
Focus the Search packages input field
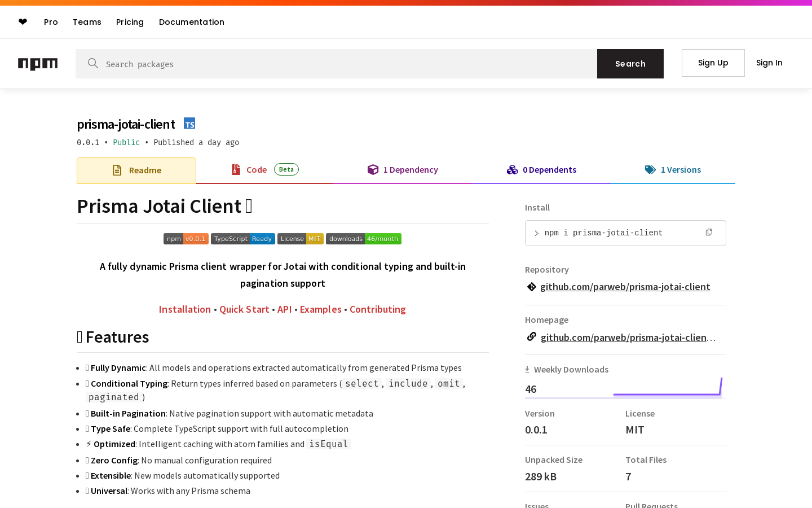click(336, 64)
